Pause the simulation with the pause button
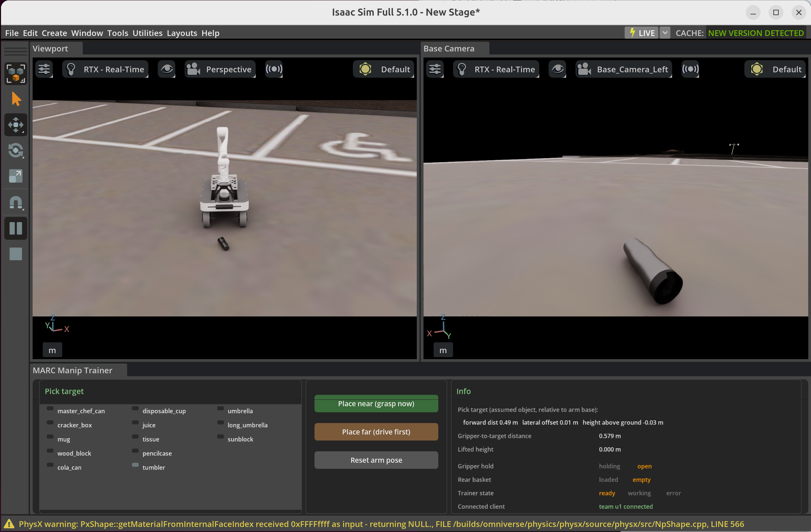Image resolution: width=811 pixels, height=532 pixels. (16, 228)
